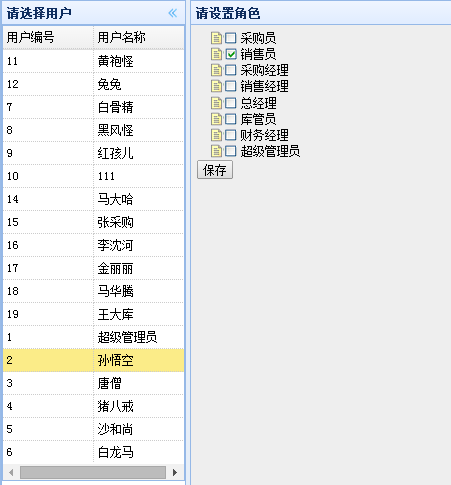
Task: Click the 采购员 role label
Action: point(258,38)
